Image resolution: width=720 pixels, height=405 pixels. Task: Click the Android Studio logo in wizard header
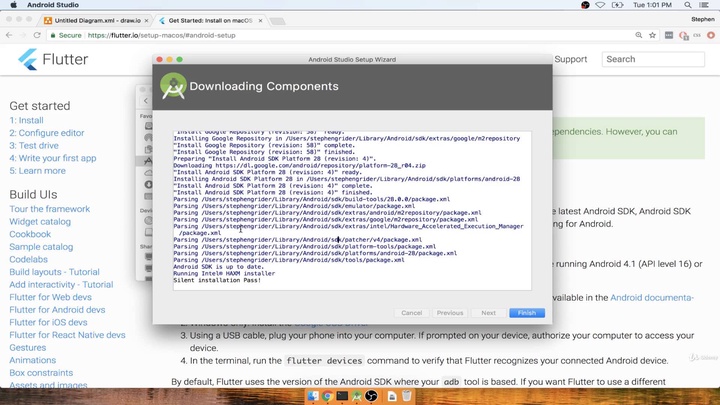coord(173,86)
